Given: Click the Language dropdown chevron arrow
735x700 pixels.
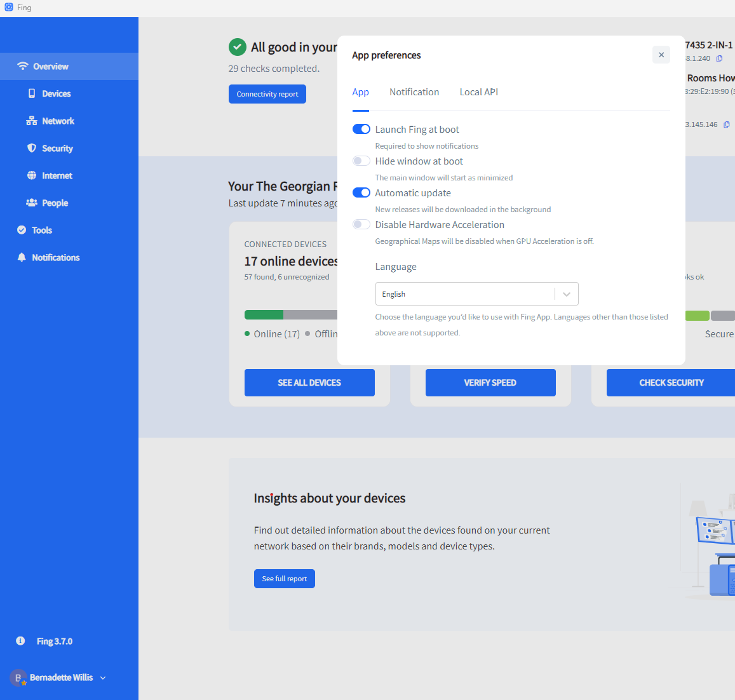Looking at the screenshot, I should pyautogui.click(x=566, y=294).
